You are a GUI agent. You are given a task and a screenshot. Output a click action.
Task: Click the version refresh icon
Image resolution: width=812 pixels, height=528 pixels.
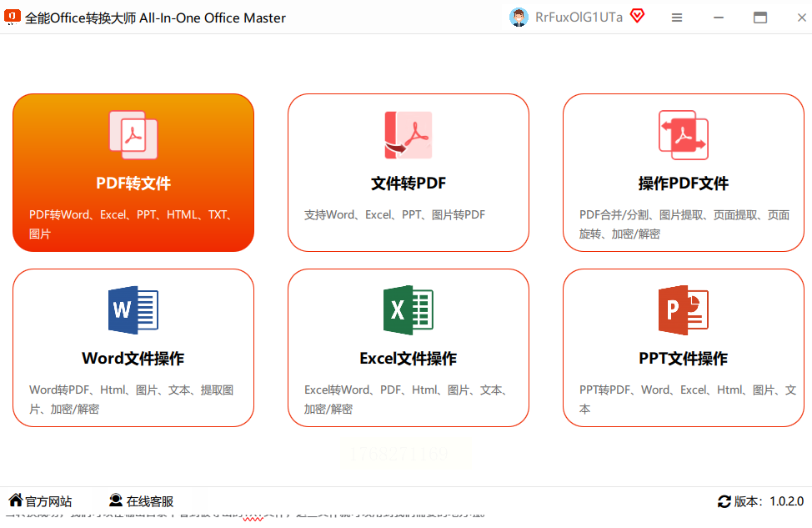[724, 501]
